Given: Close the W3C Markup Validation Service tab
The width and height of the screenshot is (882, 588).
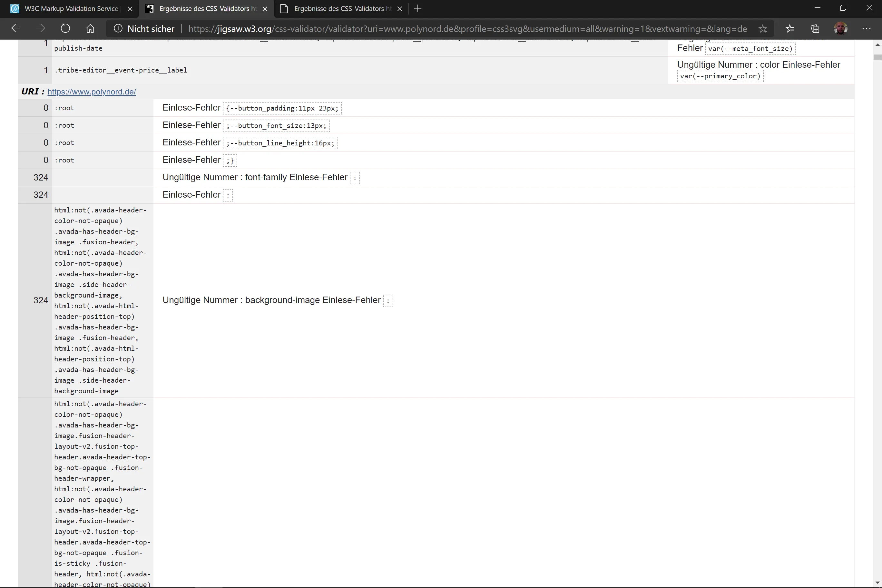Looking at the screenshot, I should pos(130,9).
